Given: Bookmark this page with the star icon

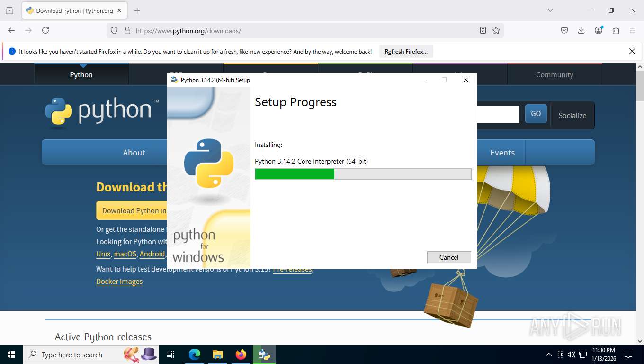Looking at the screenshot, I should [x=496, y=30].
